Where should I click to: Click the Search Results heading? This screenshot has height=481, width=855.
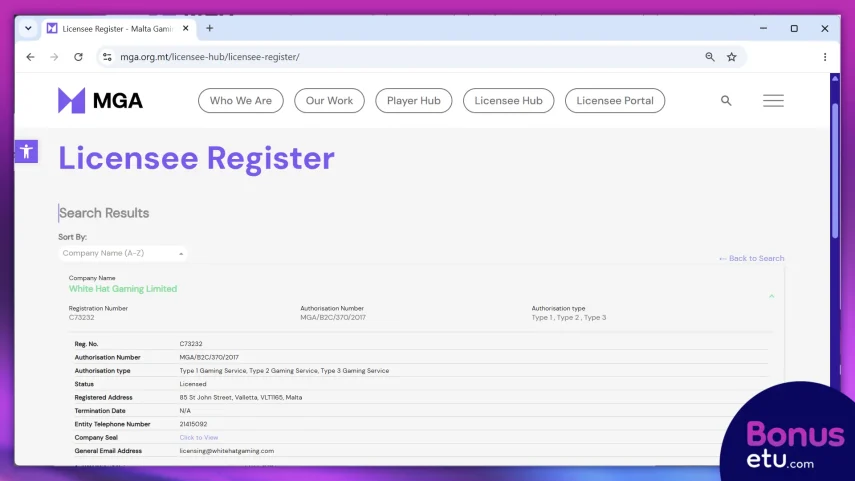[x=104, y=213]
